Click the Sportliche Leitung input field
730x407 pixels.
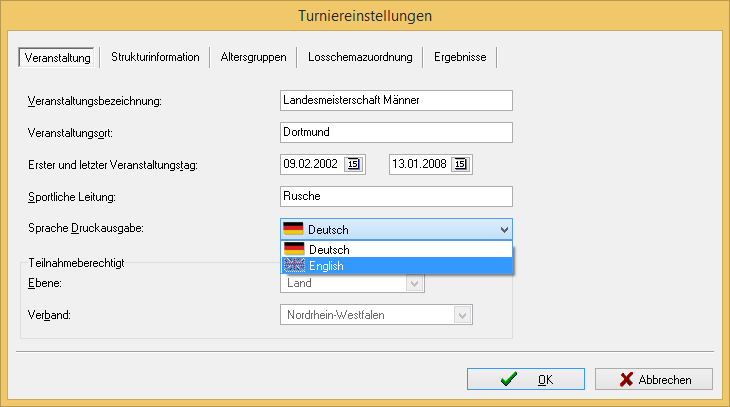(396, 197)
